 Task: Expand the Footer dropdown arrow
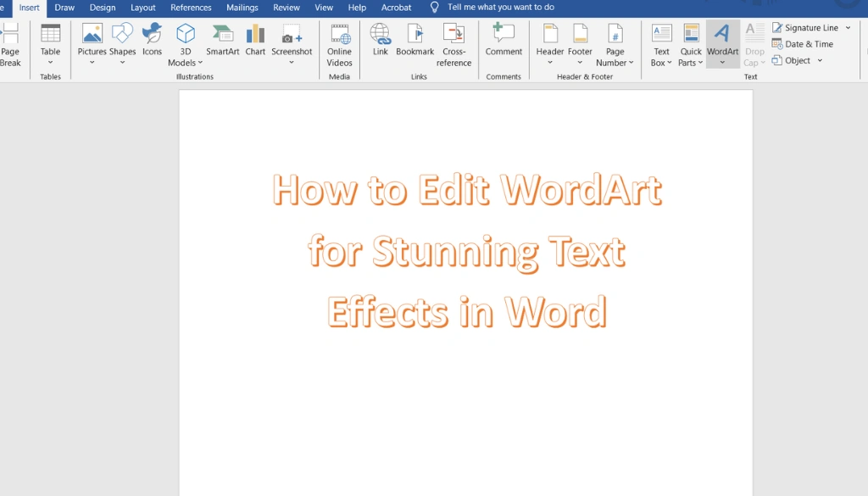tap(580, 63)
